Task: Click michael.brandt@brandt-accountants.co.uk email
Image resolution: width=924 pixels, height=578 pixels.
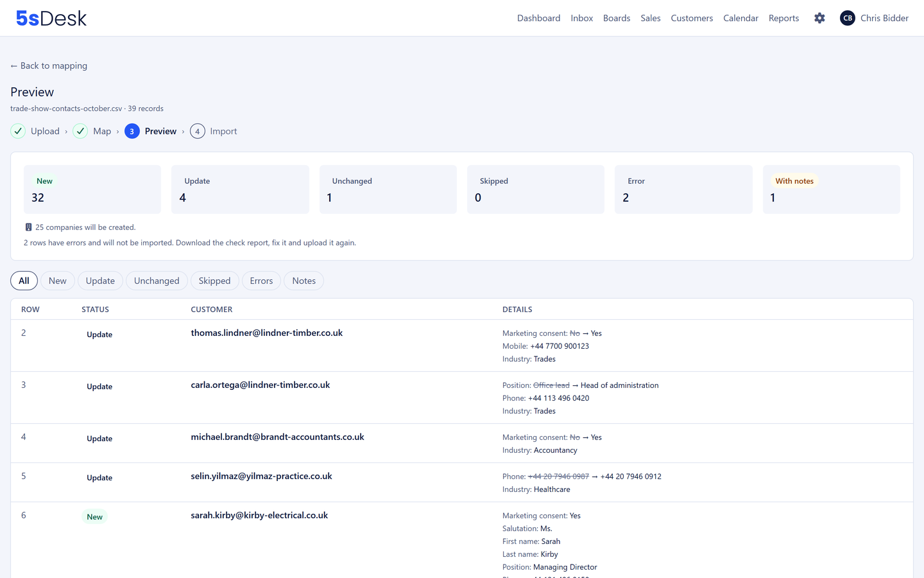Action: (277, 437)
